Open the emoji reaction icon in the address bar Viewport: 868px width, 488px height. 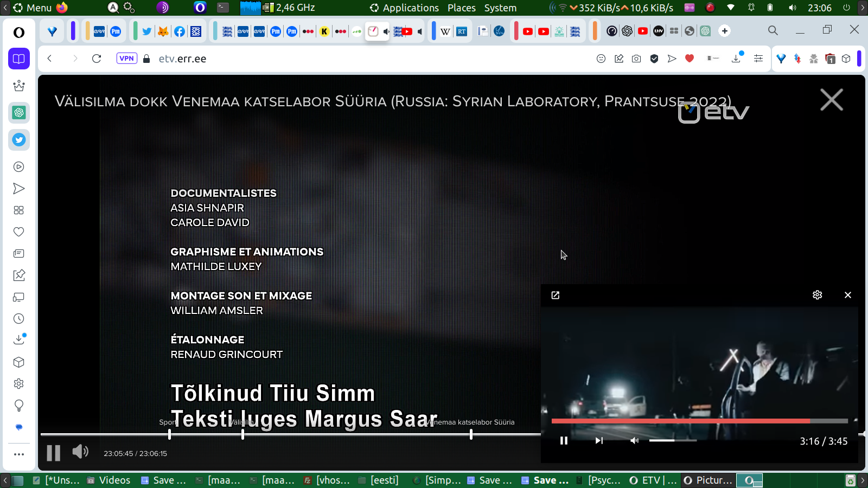pyautogui.click(x=601, y=59)
